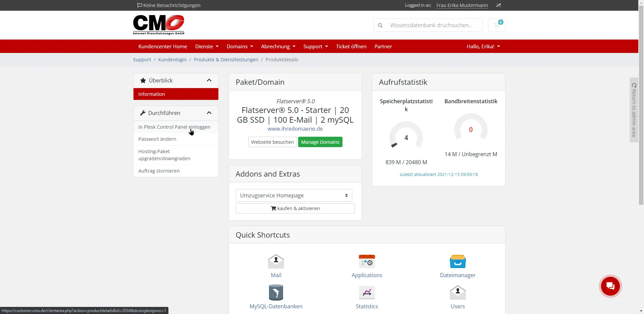The height and width of the screenshot is (314, 644).
Task: Open the Abrechnung dropdown menu
Action: [x=278, y=46]
